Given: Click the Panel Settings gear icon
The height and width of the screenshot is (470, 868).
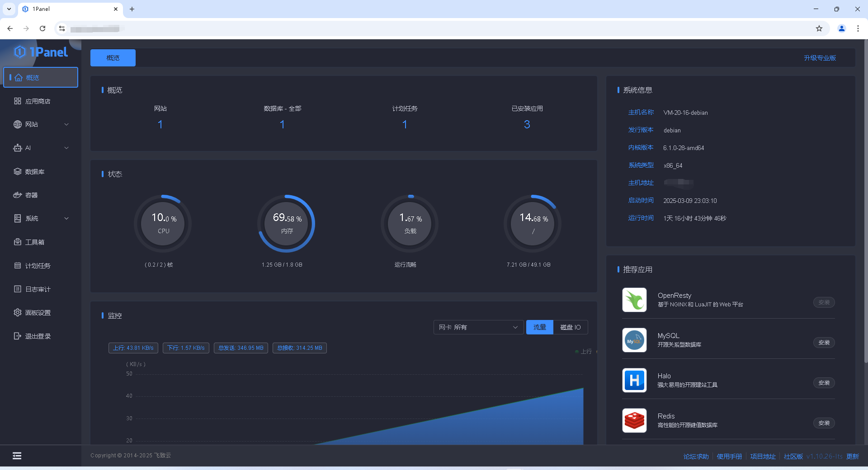Looking at the screenshot, I should (18, 313).
